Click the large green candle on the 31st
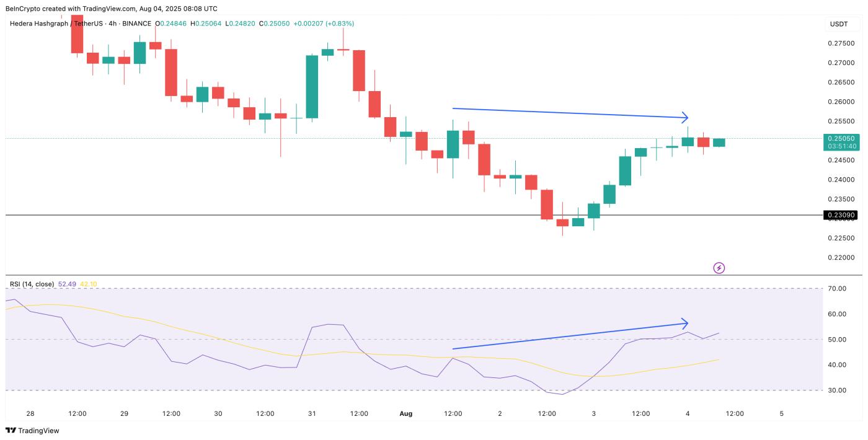 click(312, 87)
